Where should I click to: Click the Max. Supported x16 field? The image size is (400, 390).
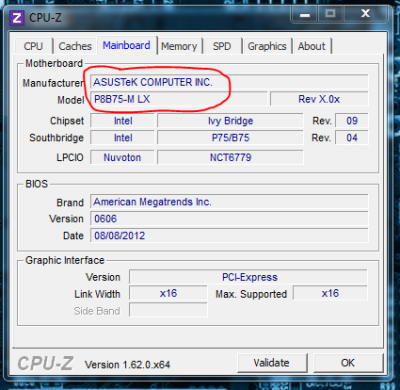[x=330, y=293]
